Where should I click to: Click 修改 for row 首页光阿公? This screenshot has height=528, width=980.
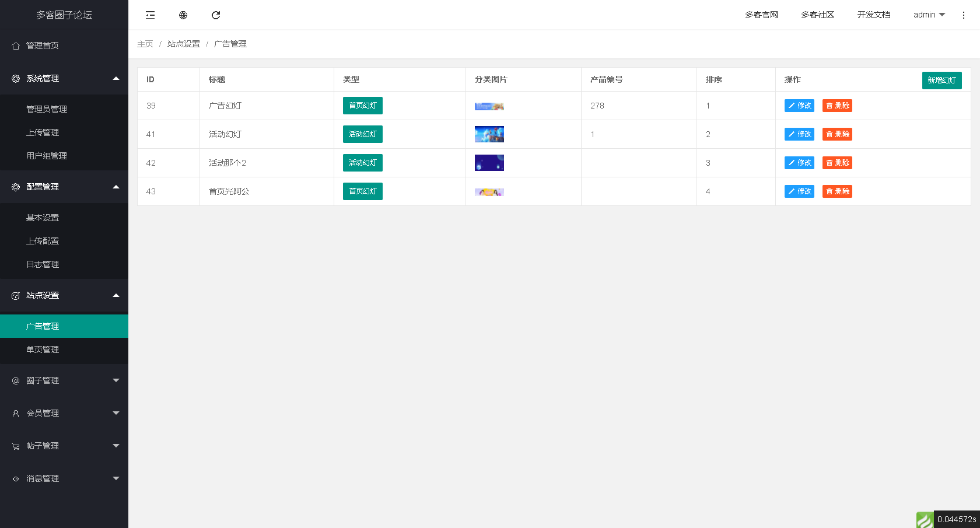click(799, 191)
